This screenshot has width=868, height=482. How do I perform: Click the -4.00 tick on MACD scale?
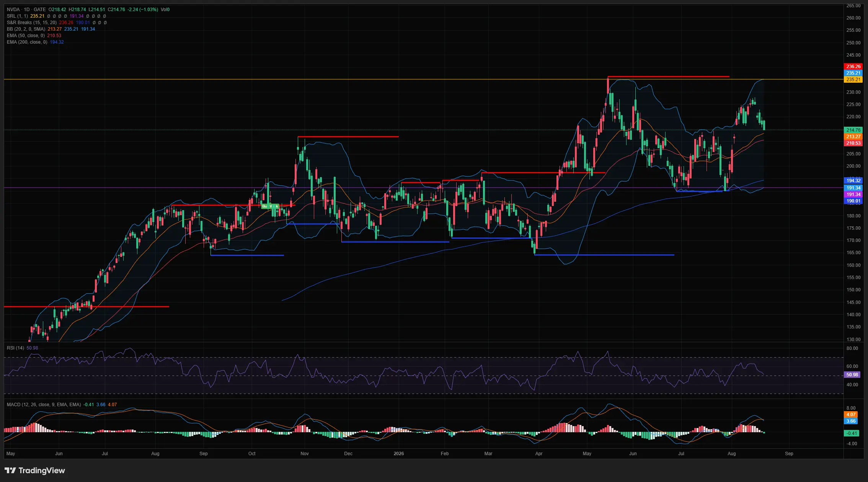coord(852,444)
